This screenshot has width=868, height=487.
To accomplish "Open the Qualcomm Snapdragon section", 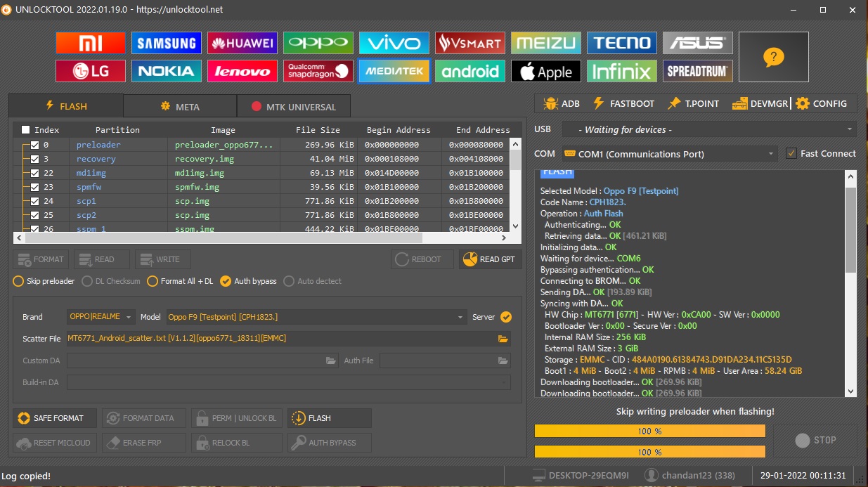I will (318, 71).
